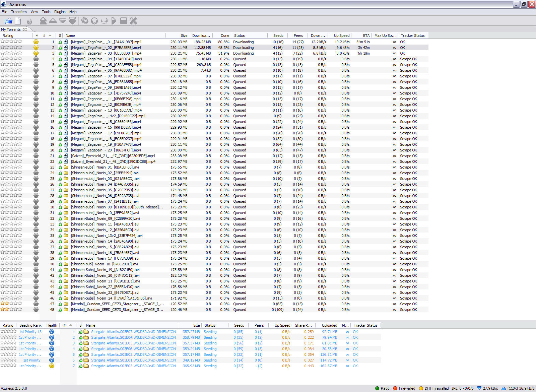Click the Move to Top toolbar icon
This screenshot has width=536, height=392.
coord(43,21)
